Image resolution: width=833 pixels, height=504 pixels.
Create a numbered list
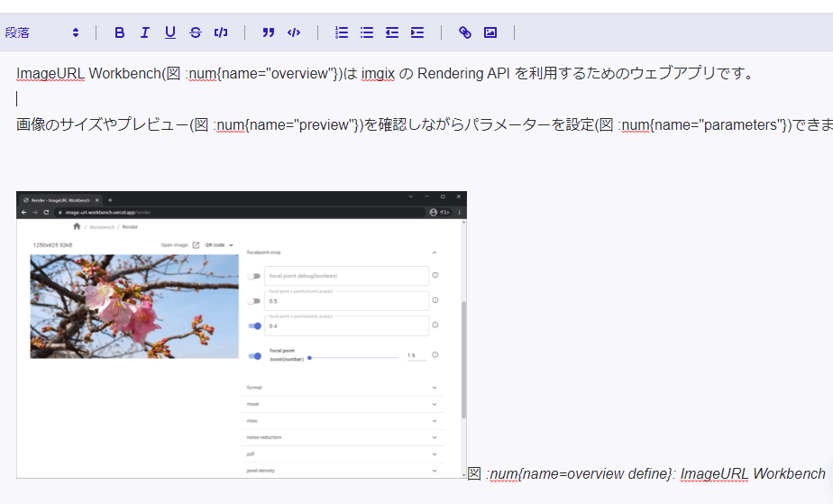click(x=342, y=33)
